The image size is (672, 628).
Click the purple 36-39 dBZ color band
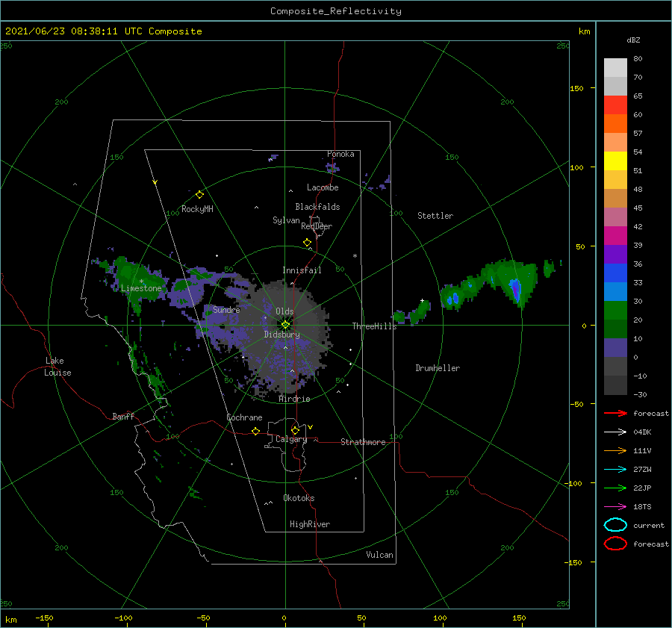point(615,254)
